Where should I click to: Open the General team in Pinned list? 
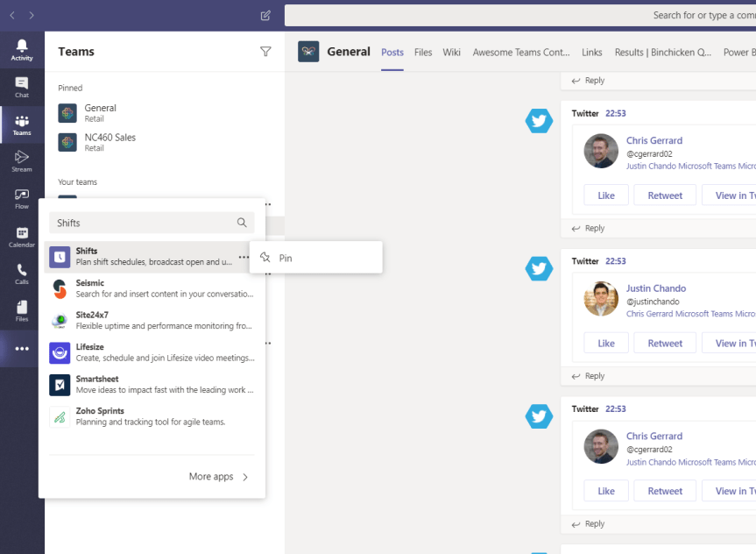[x=100, y=112]
